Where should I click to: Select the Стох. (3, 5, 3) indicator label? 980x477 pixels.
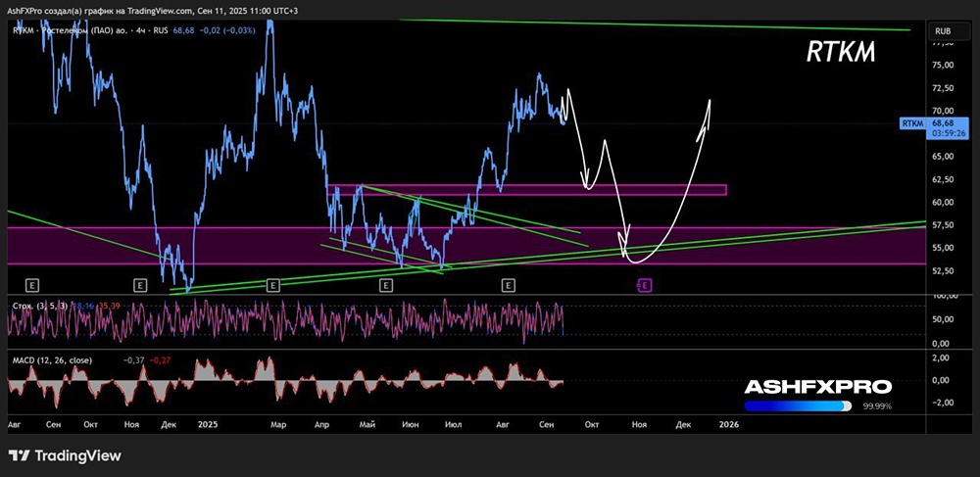[x=39, y=306]
